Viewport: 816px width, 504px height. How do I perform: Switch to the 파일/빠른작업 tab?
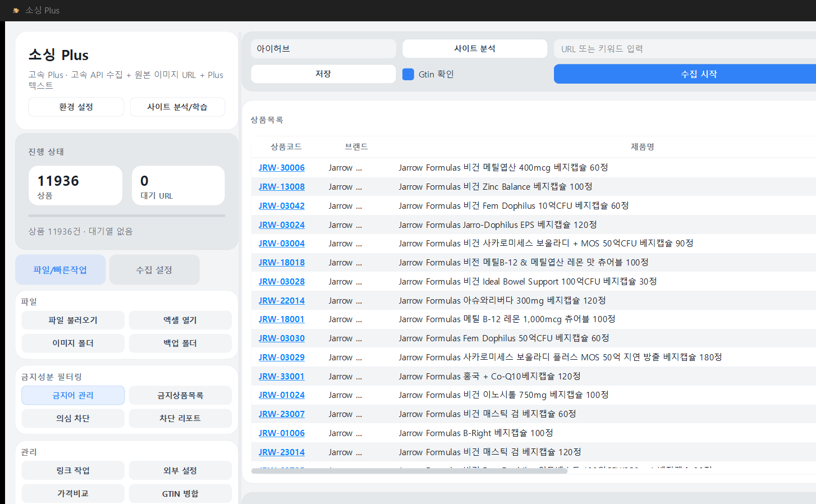coord(61,270)
